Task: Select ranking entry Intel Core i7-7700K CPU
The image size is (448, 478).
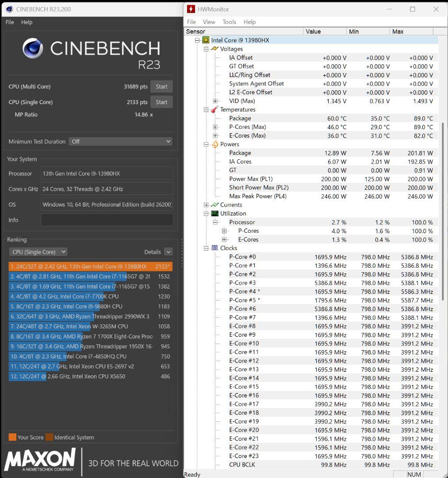Action: pos(91,296)
